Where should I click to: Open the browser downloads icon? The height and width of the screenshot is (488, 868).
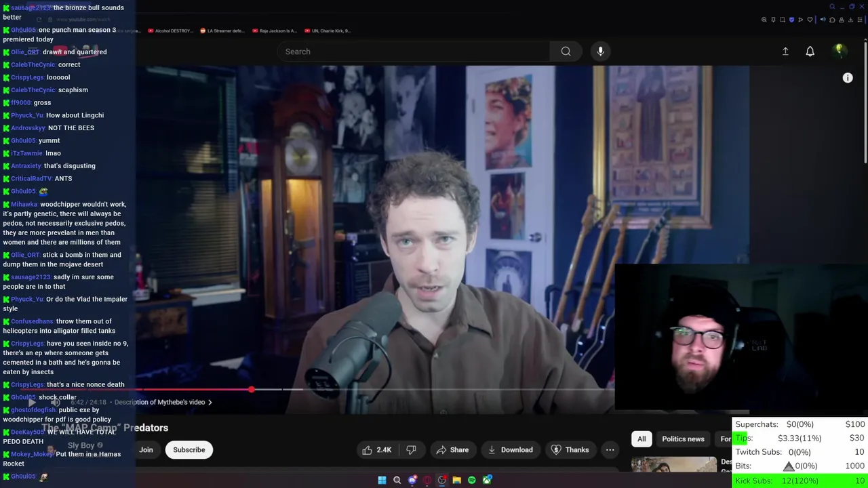pyautogui.click(x=850, y=20)
